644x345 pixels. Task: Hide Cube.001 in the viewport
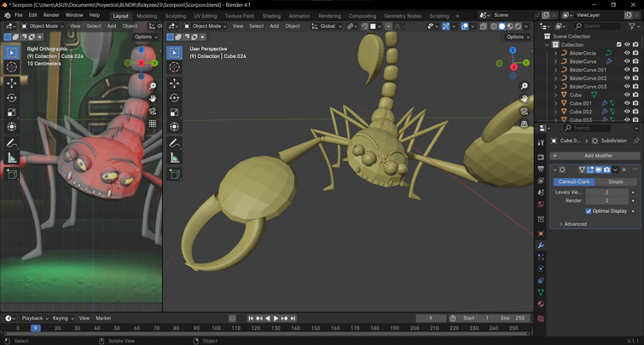point(627,103)
